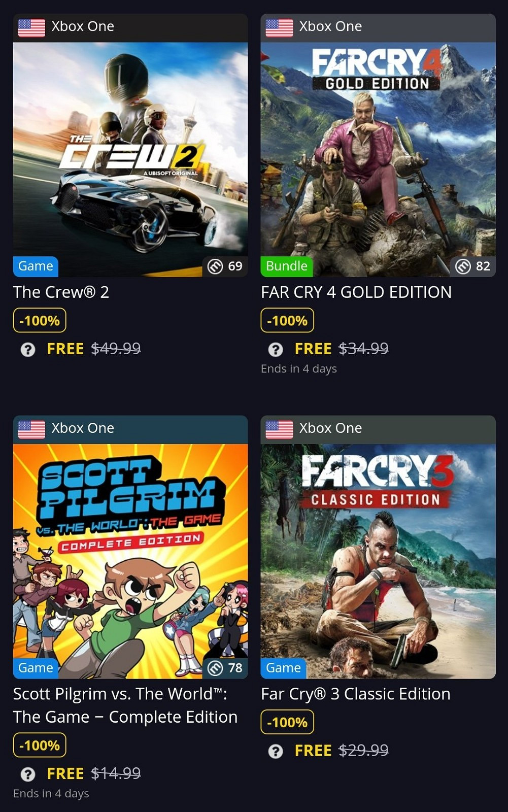Click the Metacritic score 69 badge
The image size is (508, 812).
tap(225, 266)
